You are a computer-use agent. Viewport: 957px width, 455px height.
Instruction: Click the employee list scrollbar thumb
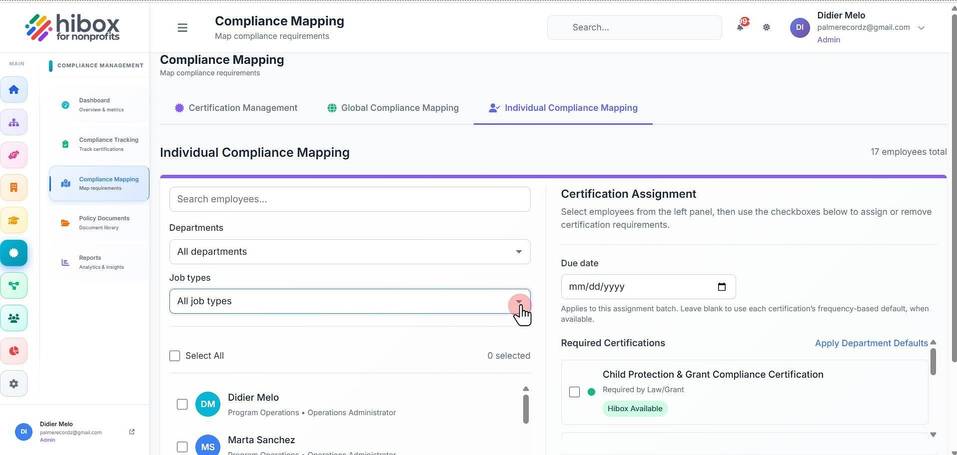click(525, 409)
